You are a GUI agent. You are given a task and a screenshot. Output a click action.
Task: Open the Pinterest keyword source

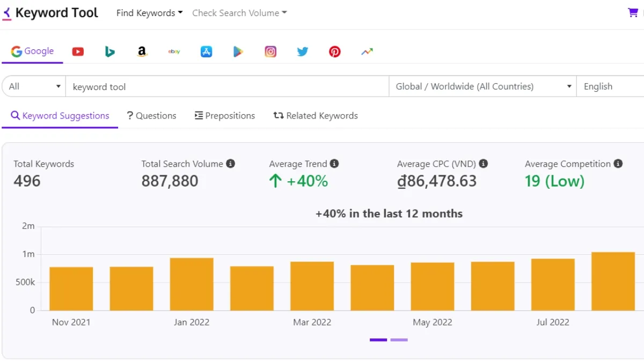(x=334, y=51)
